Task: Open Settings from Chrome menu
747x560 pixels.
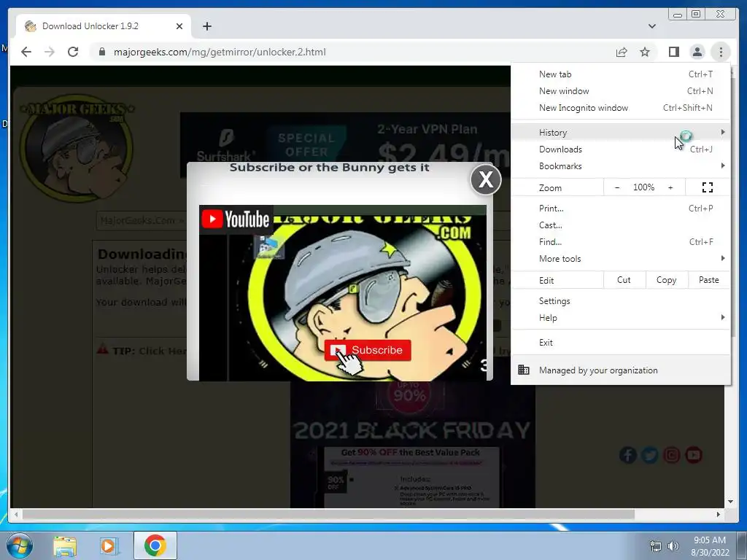Action: pyautogui.click(x=621, y=301)
